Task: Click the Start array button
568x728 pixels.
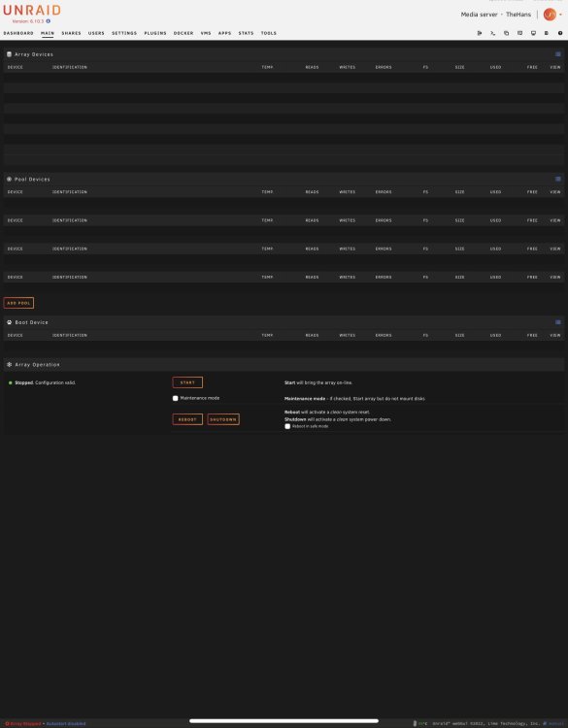Action: click(187, 382)
